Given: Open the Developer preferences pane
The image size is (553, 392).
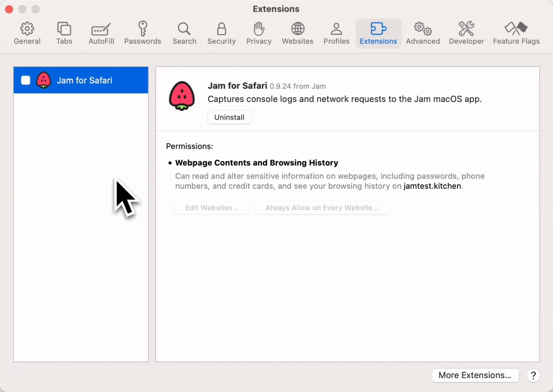Looking at the screenshot, I should [x=466, y=33].
